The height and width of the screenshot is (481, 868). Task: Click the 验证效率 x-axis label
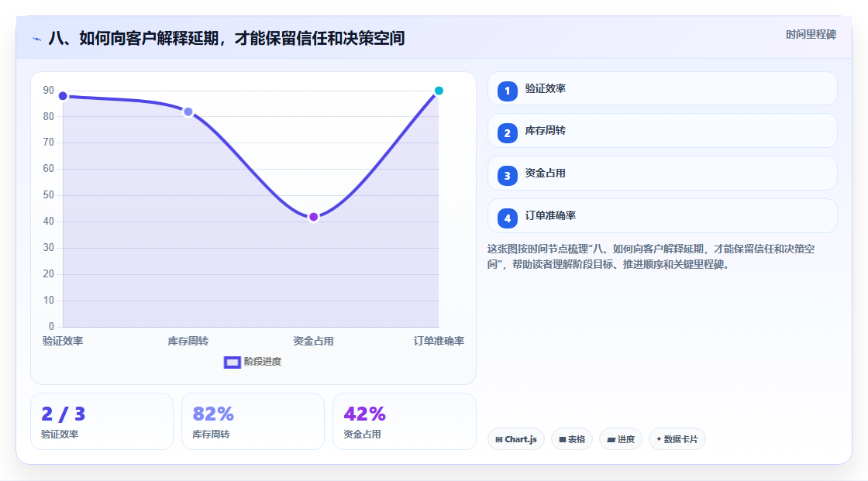(x=63, y=341)
